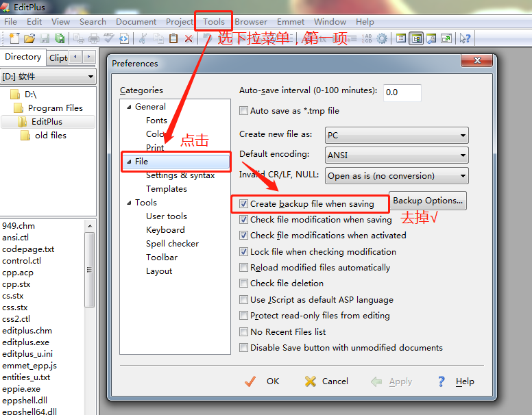Open the Document menu
This screenshot has width=532, height=415.
click(136, 22)
